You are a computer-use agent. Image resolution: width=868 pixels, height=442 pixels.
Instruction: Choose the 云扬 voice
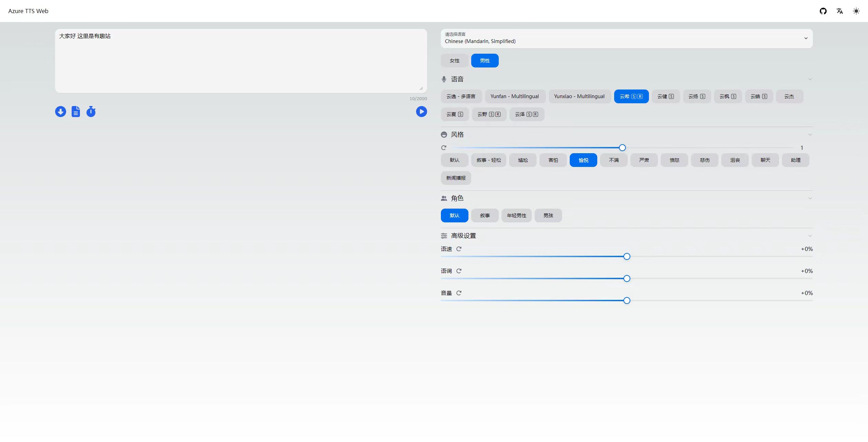tap(697, 96)
